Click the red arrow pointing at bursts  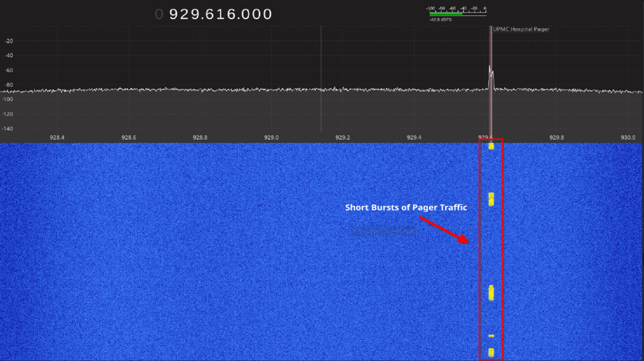(x=444, y=229)
